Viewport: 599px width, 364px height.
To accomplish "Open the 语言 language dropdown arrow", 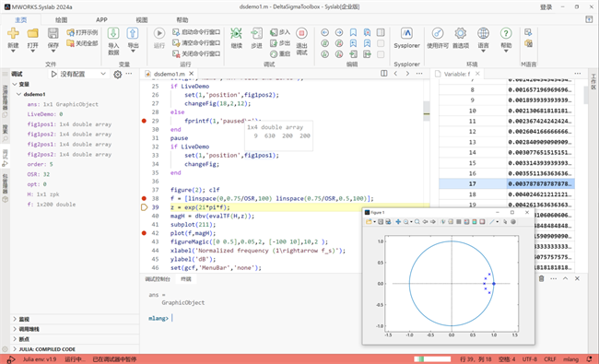I will [483, 52].
